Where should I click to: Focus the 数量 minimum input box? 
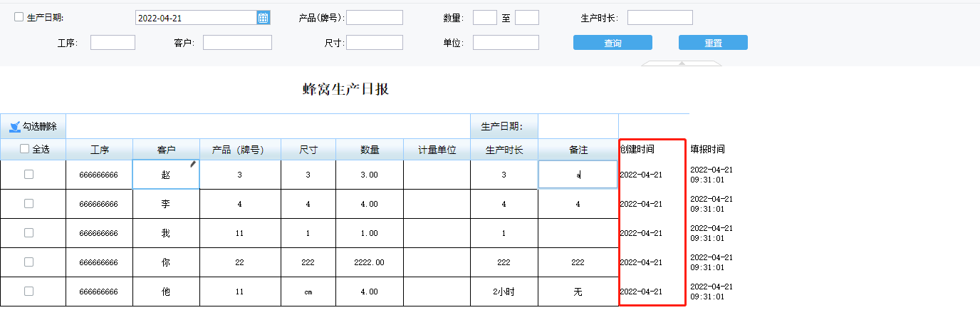tap(485, 18)
